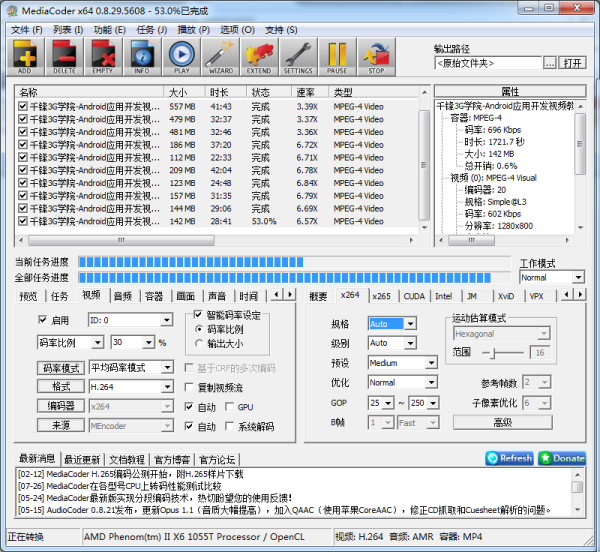Select the 输出大小 radio button
Image resolution: width=600 pixels, height=552 pixels.
tap(199, 343)
